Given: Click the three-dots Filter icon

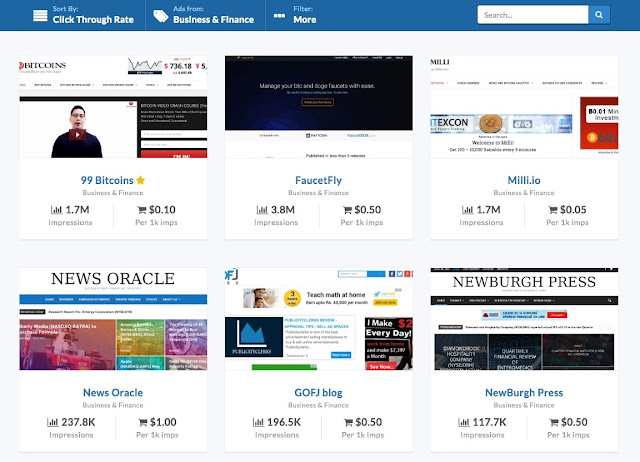Looking at the screenshot, I should coord(279,16).
